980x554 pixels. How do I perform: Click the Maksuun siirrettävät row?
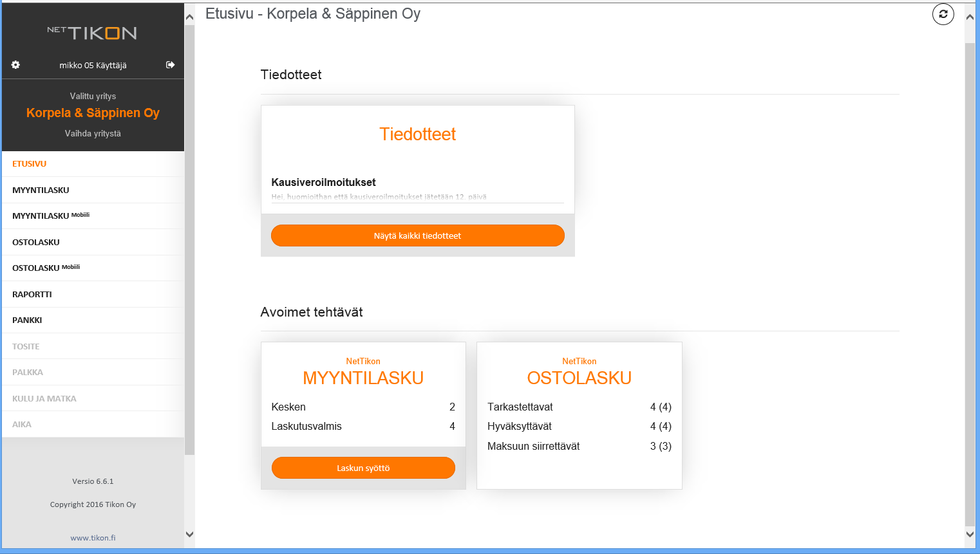point(580,446)
